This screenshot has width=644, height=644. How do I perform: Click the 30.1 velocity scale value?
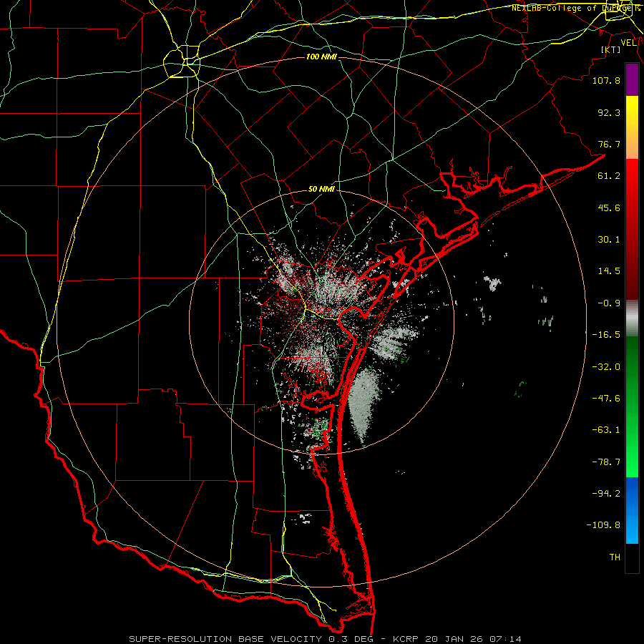[x=609, y=240]
